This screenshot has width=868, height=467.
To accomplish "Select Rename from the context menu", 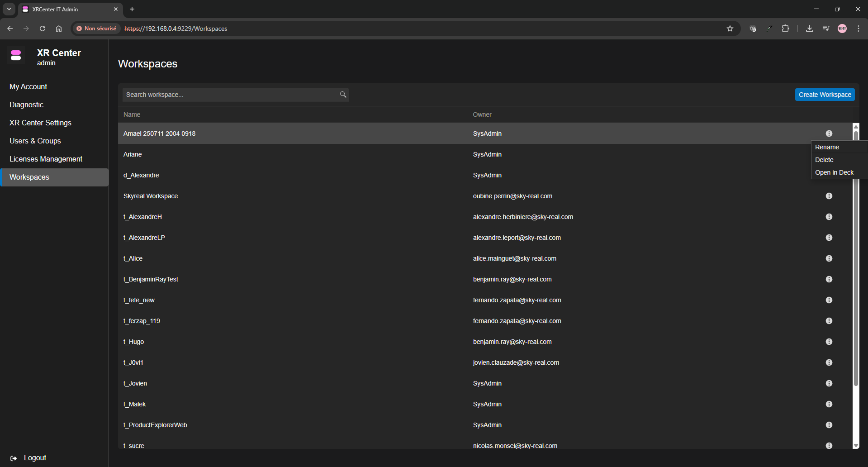I will pyautogui.click(x=827, y=147).
